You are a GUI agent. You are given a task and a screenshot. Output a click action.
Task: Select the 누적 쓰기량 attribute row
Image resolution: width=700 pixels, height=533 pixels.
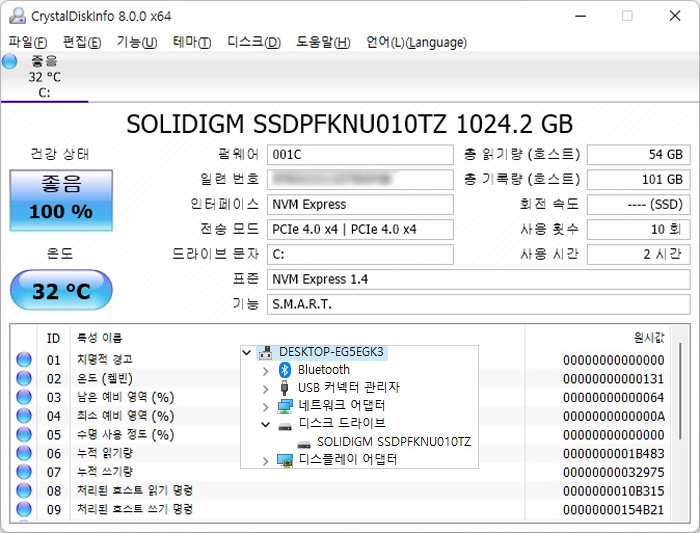click(340, 472)
